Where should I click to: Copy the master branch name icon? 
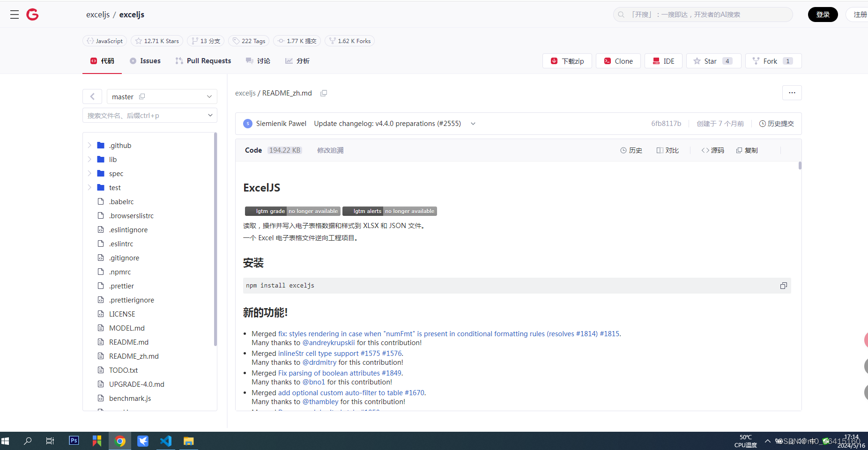coord(142,96)
